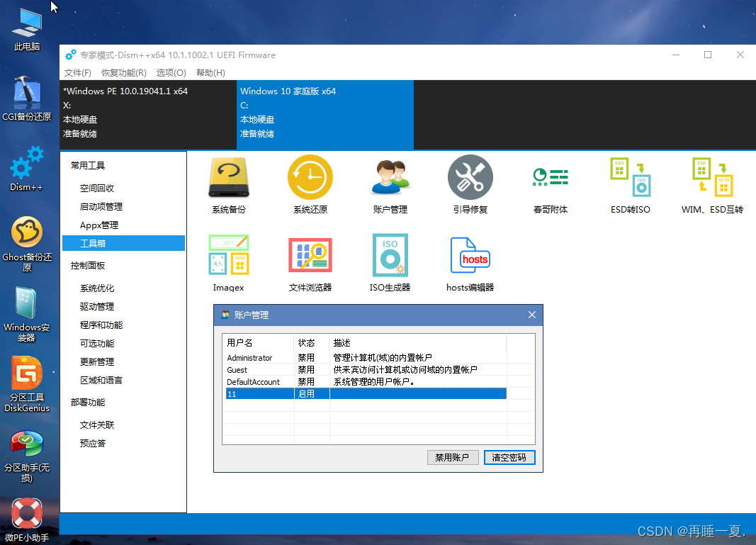Screen dimensions: 756x545
Task: Launch 微PE小助手 lifebuoy icon
Action: (x=27, y=519)
